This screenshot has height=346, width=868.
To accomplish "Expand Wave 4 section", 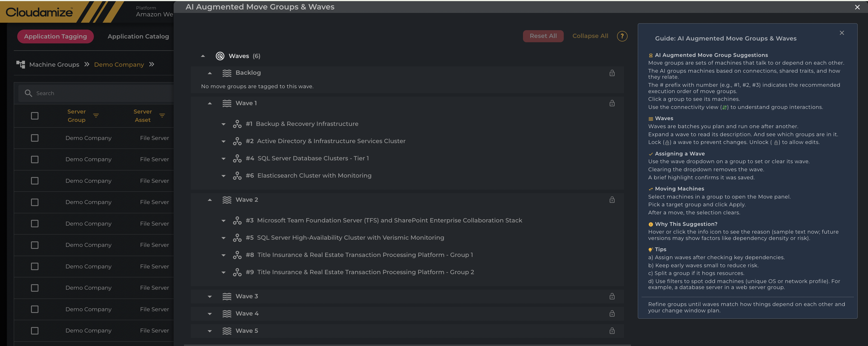I will pyautogui.click(x=210, y=314).
